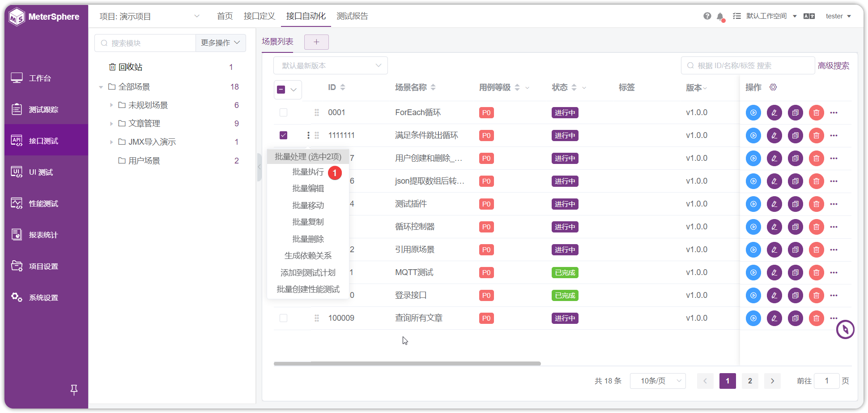This screenshot has height=413, width=868.
Task: Check the box for row 0001
Action: [284, 112]
